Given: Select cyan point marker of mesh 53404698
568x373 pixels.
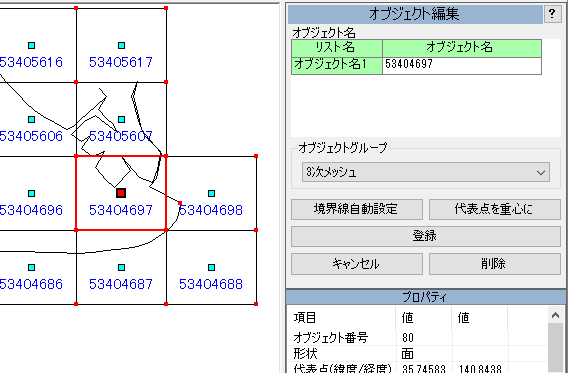Looking at the screenshot, I should click(212, 193).
